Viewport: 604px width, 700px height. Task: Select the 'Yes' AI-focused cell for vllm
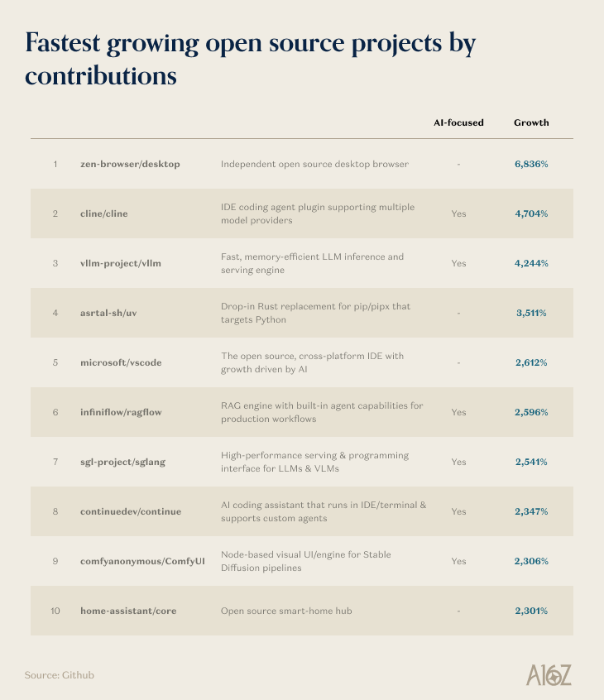[458, 263]
